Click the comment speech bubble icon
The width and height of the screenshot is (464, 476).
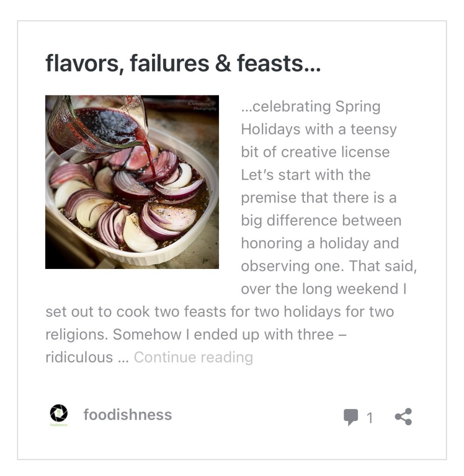pos(351,417)
